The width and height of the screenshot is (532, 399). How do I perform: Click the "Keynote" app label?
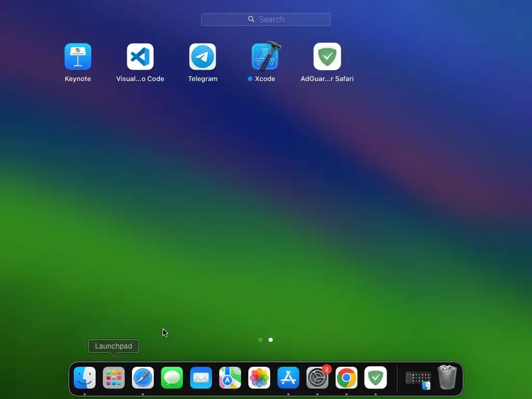tap(78, 79)
